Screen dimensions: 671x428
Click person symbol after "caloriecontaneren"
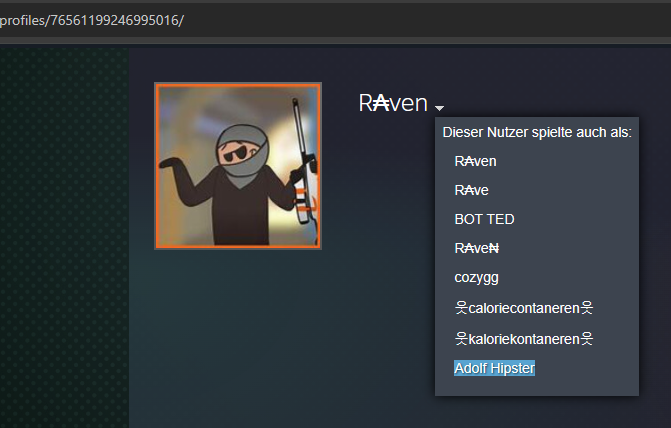pyautogui.click(x=587, y=308)
